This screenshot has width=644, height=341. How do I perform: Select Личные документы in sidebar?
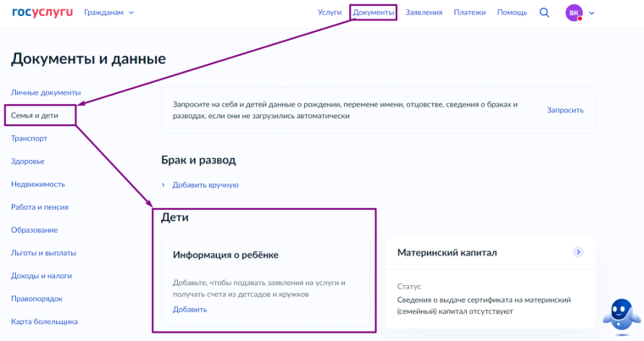coord(46,92)
